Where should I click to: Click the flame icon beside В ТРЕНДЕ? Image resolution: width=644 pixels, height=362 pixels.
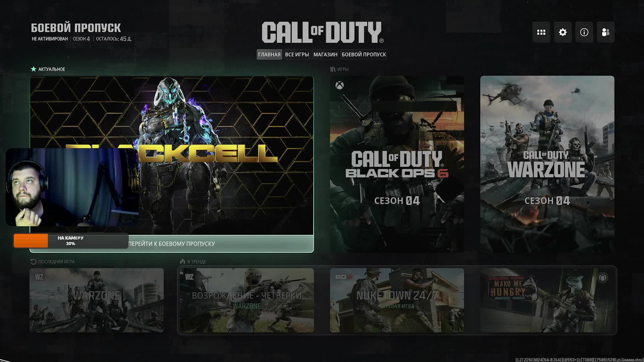(182, 261)
